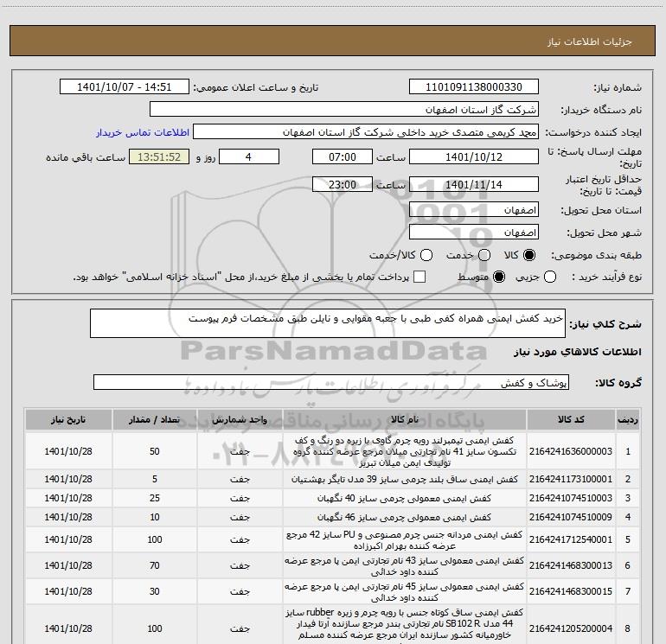This screenshot has height=644, width=666.
Task: Click quantity 70 in row 6
Action: pyautogui.click(x=155, y=565)
